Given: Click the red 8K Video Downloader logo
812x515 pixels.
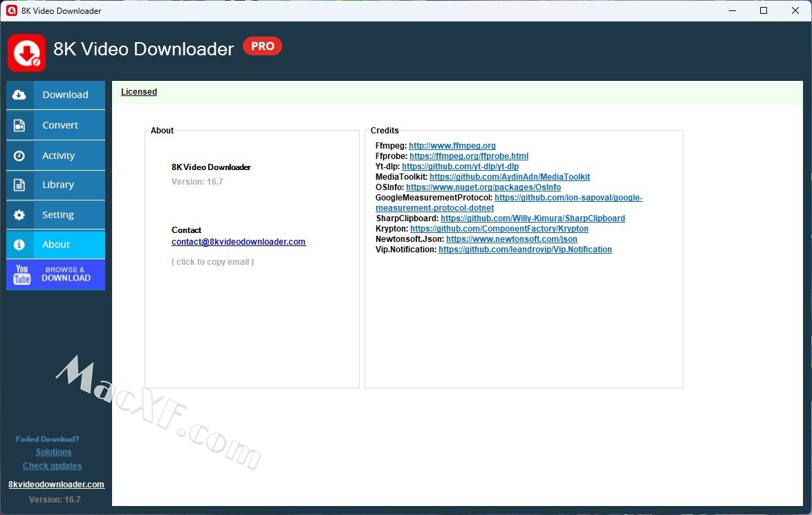Looking at the screenshot, I should click(26, 53).
